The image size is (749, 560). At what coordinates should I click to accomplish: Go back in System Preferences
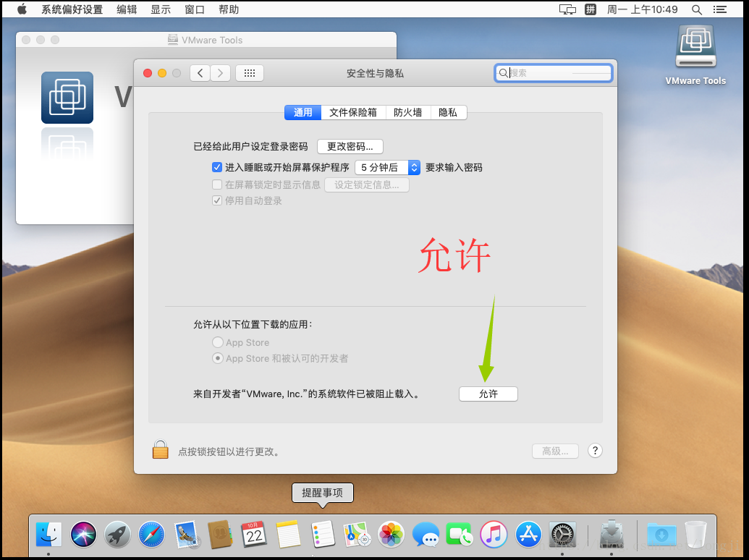tap(200, 73)
